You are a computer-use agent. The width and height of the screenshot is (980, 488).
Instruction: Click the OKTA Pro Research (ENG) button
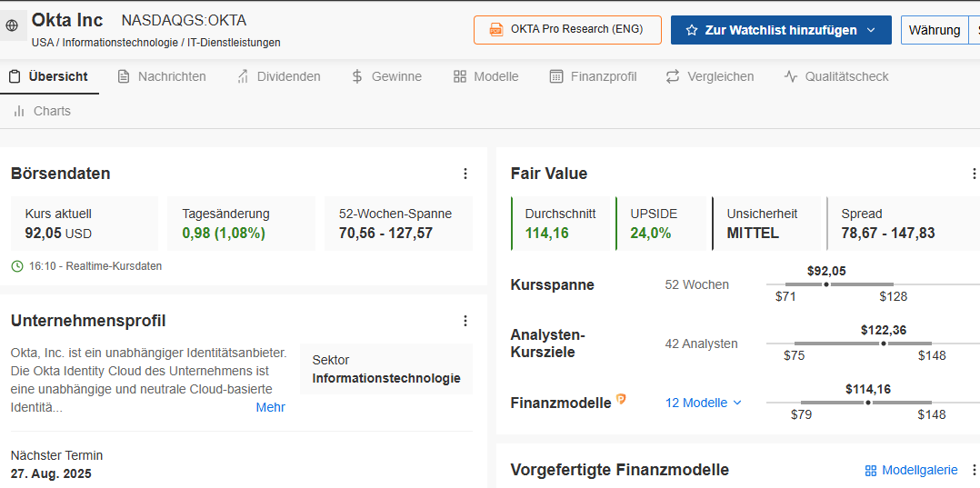click(566, 29)
